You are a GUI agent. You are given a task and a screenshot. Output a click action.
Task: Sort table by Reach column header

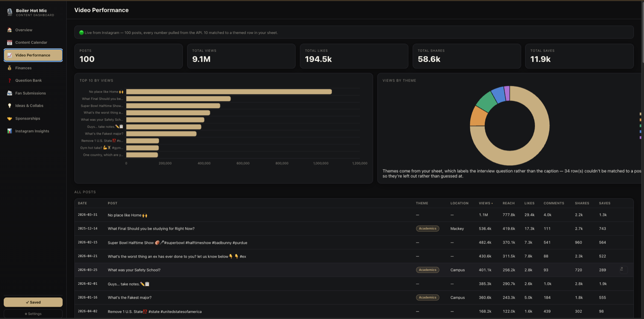(x=508, y=203)
